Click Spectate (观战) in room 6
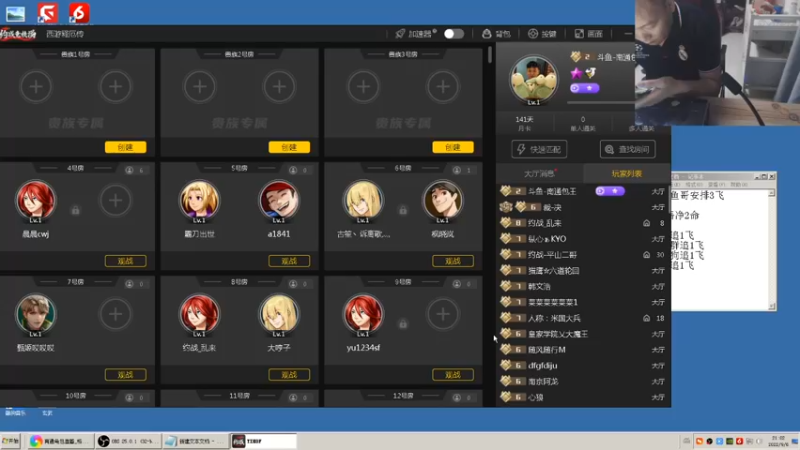Screen dimensions: 800x450 coord(453,261)
